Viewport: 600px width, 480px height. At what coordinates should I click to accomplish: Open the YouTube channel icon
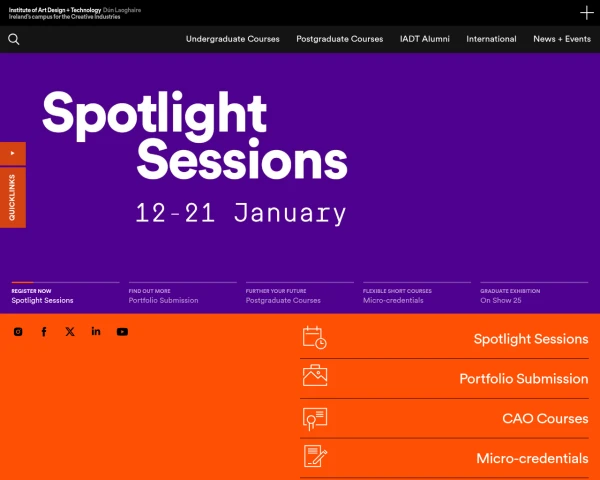point(122,332)
